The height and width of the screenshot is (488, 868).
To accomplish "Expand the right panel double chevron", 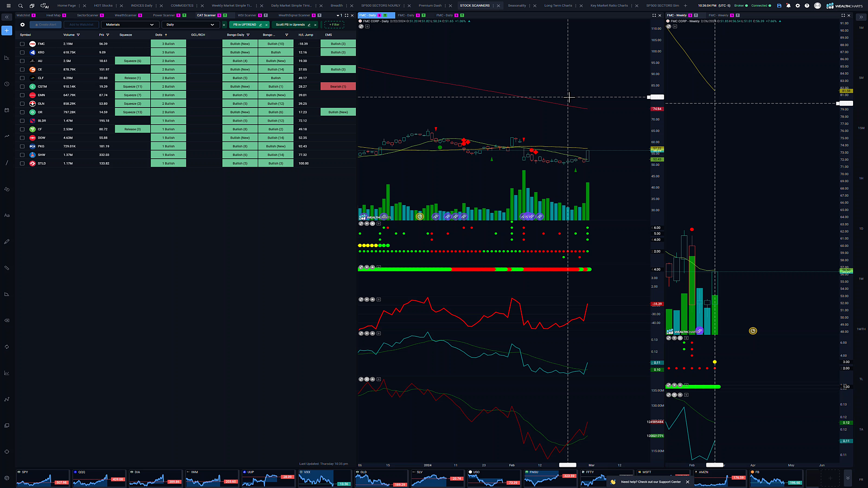I will (x=861, y=17).
